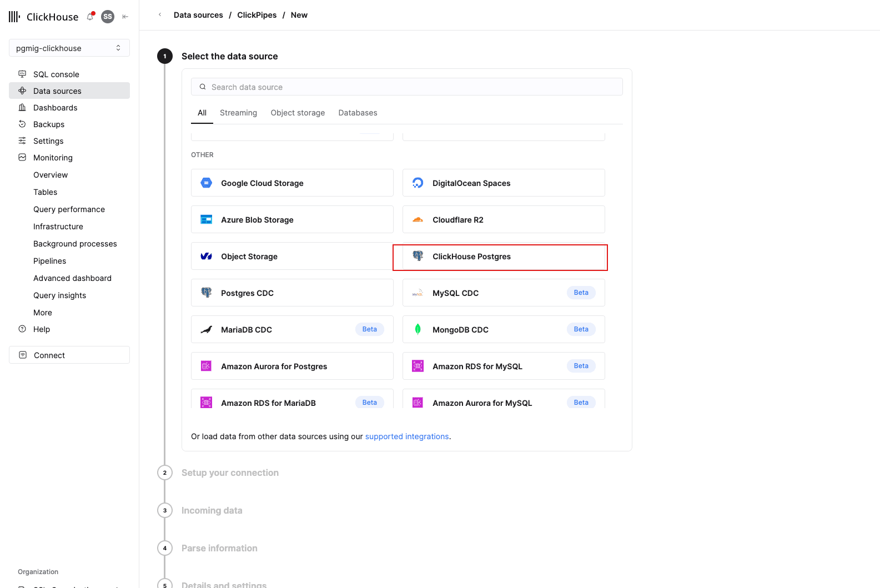
Task: Click the 'Organization' sidebar text
Action: pos(38,572)
